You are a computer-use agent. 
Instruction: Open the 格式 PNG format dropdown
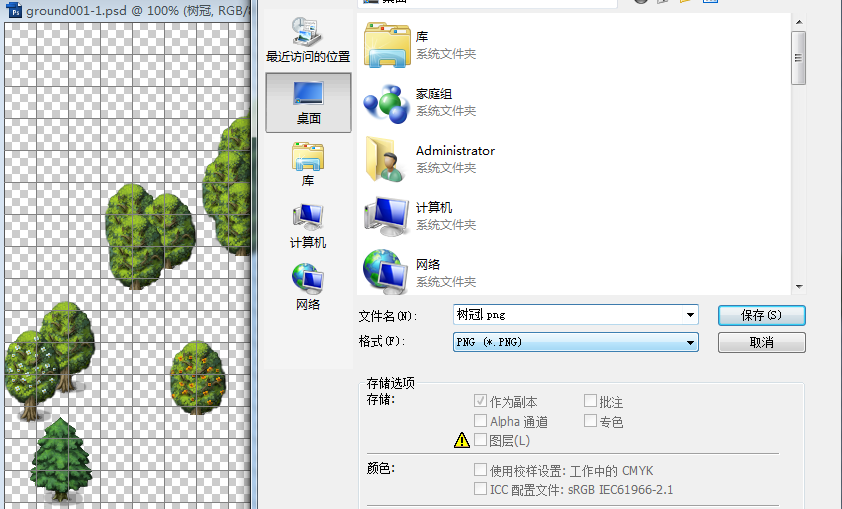pyautogui.click(x=576, y=342)
